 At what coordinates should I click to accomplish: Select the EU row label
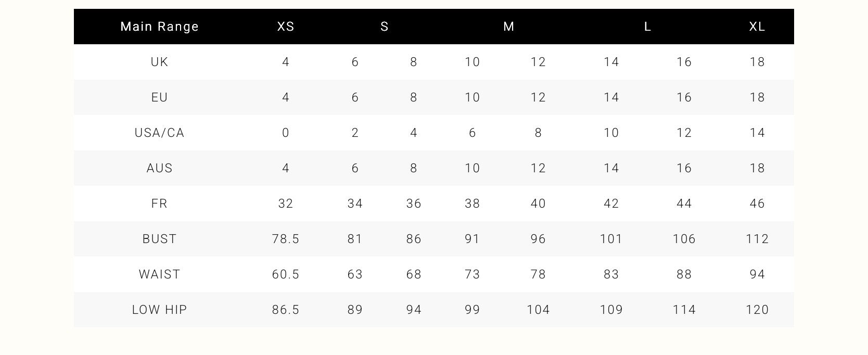159,97
